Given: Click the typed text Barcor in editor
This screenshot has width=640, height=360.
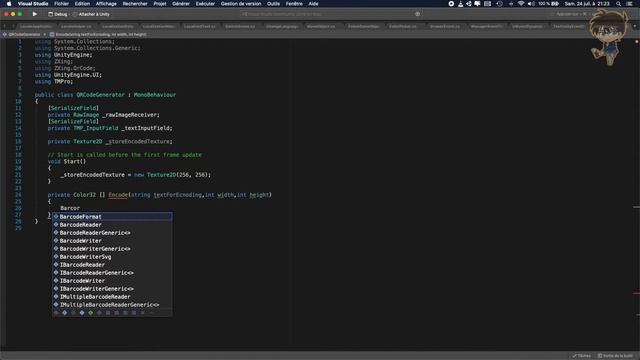Looking at the screenshot, I should point(70,208).
